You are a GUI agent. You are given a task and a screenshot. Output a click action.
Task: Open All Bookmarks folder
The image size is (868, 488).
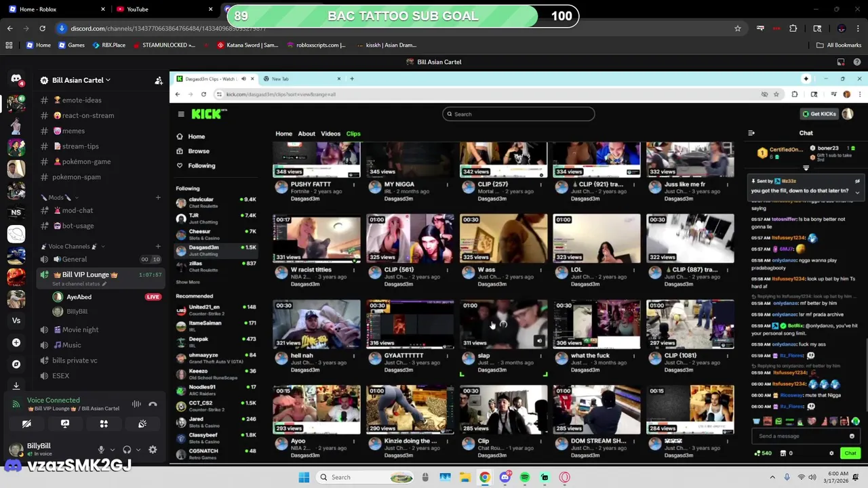(x=839, y=45)
